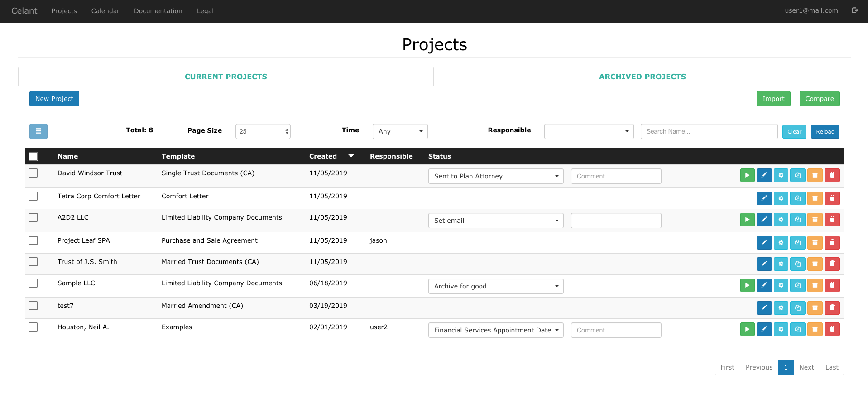This screenshot has width=868, height=418.
Task: Click the Compare button
Action: pyautogui.click(x=819, y=98)
